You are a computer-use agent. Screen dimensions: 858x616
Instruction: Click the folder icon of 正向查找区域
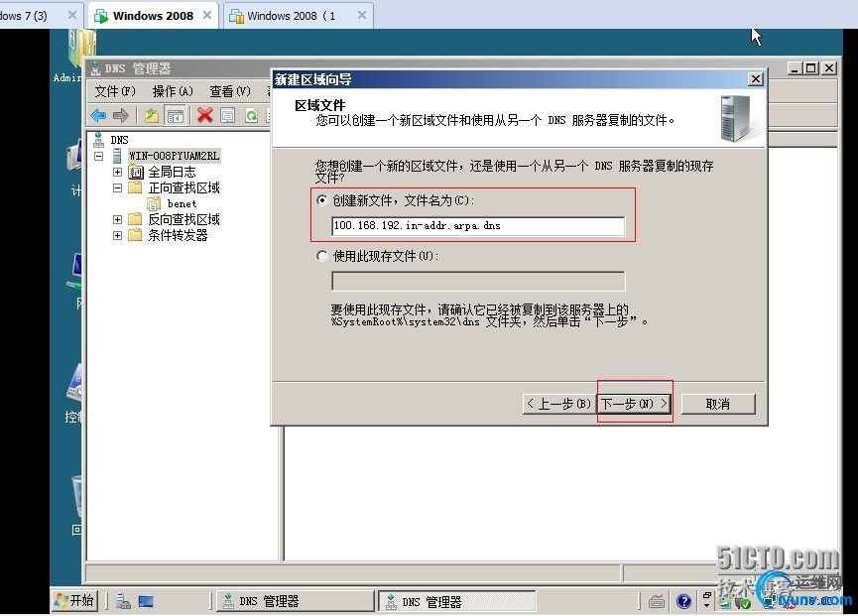click(x=135, y=188)
